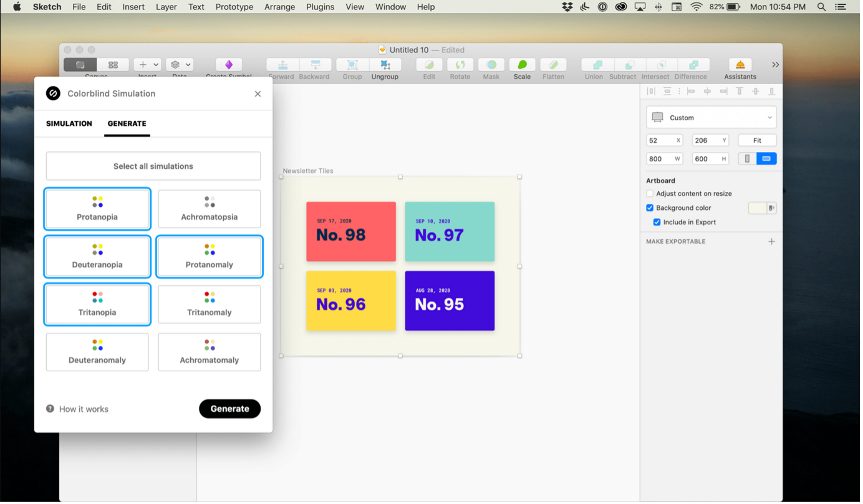Click Select all simulations button
This screenshot has height=504, width=863.
pos(154,167)
